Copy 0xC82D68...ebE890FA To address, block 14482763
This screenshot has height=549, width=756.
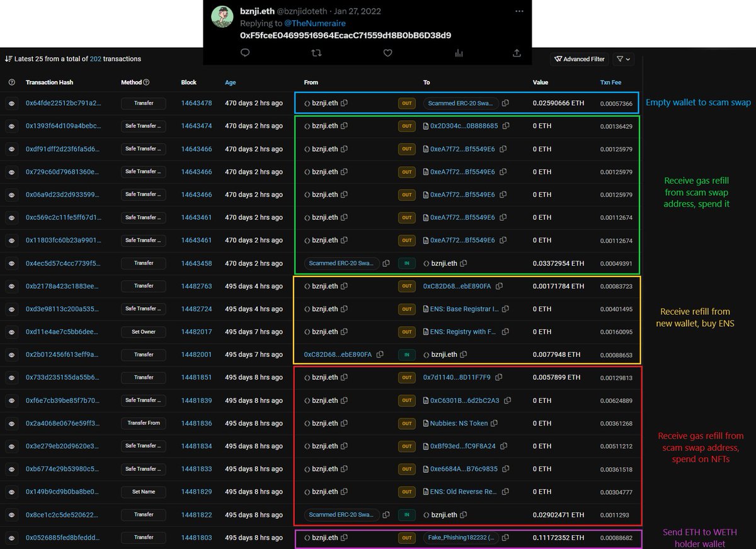point(498,286)
